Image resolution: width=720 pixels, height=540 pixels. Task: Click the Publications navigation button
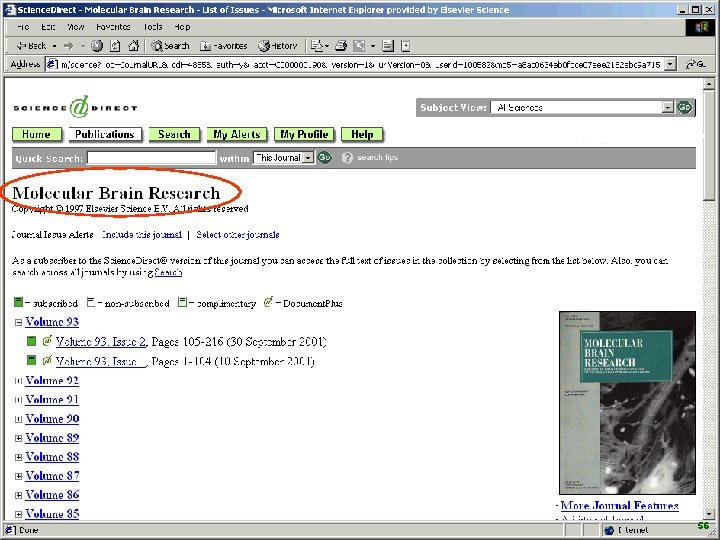tap(105, 134)
